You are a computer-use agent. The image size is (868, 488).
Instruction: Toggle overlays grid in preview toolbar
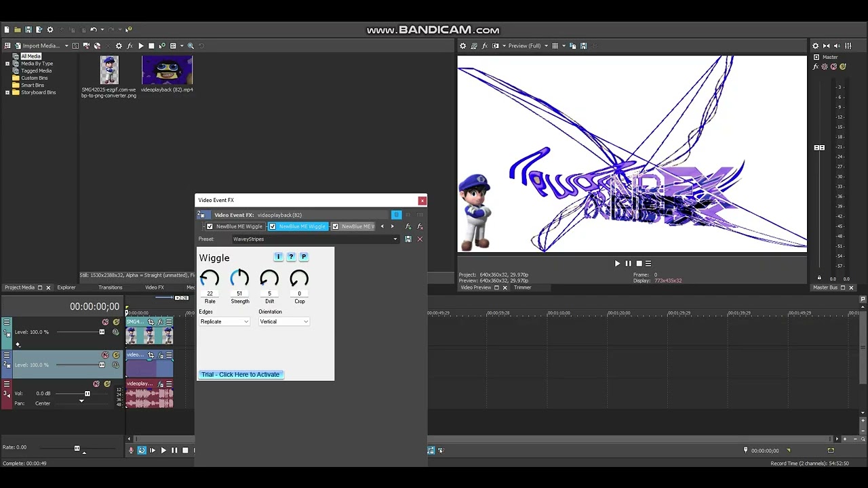tap(555, 46)
